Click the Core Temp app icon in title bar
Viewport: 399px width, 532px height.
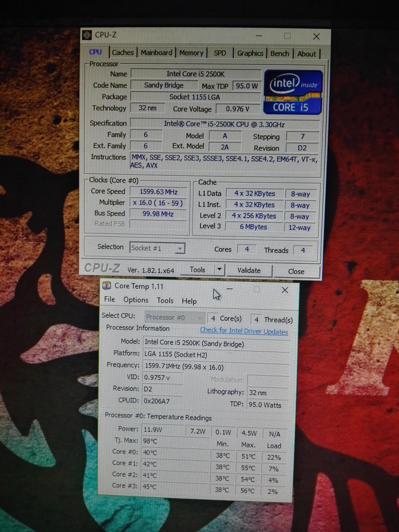click(107, 286)
